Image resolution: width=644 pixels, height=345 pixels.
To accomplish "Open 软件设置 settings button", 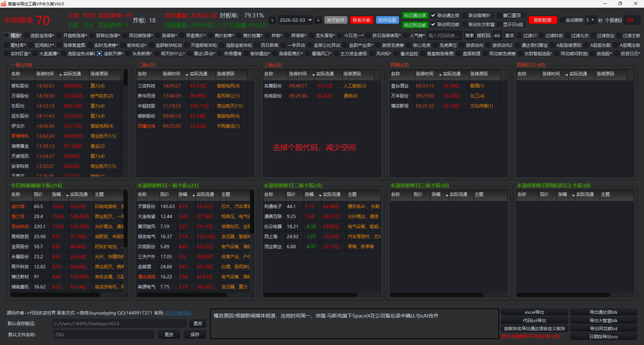I will (x=387, y=20).
